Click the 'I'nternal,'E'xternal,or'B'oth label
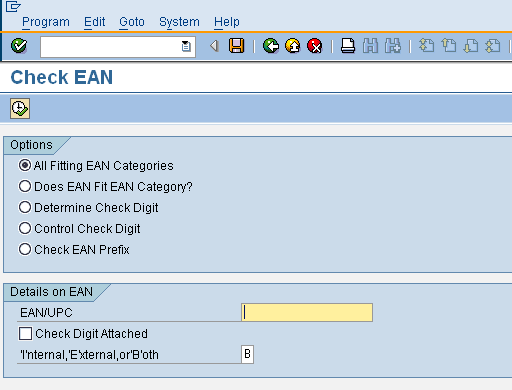The height and width of the screenshot is (390, 512). [89, 355]
